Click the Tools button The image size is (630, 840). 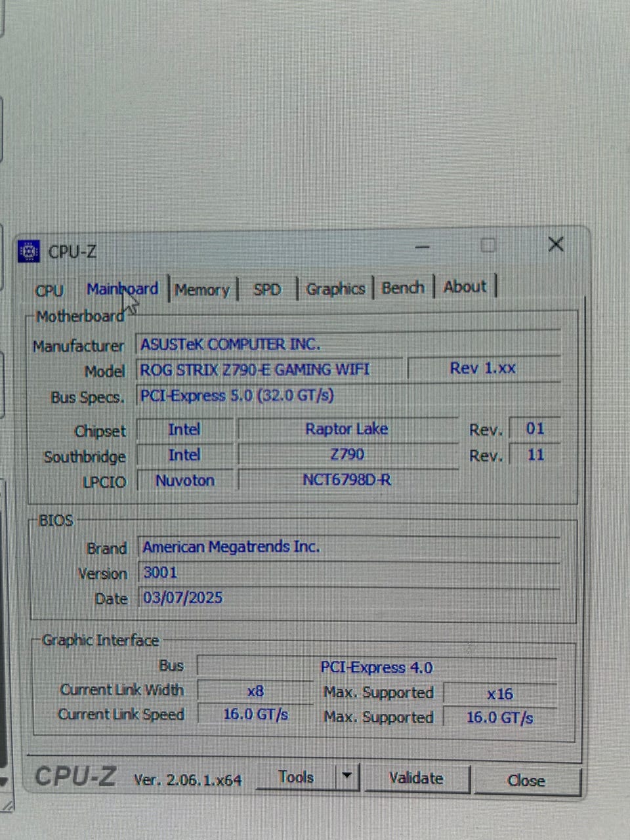[x=296, y=778]
